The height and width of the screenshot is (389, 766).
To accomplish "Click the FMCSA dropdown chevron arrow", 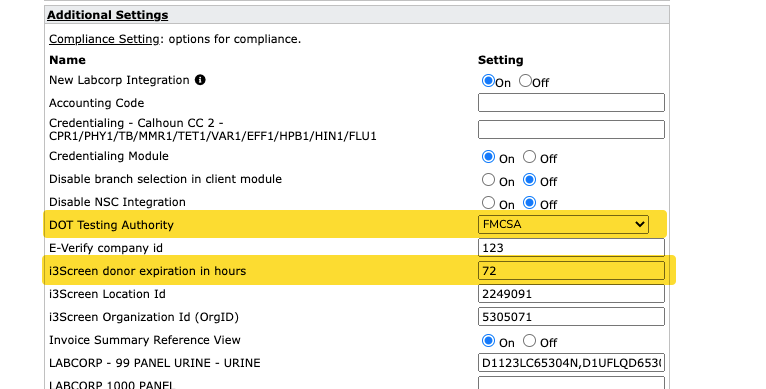I will (639, 224).
